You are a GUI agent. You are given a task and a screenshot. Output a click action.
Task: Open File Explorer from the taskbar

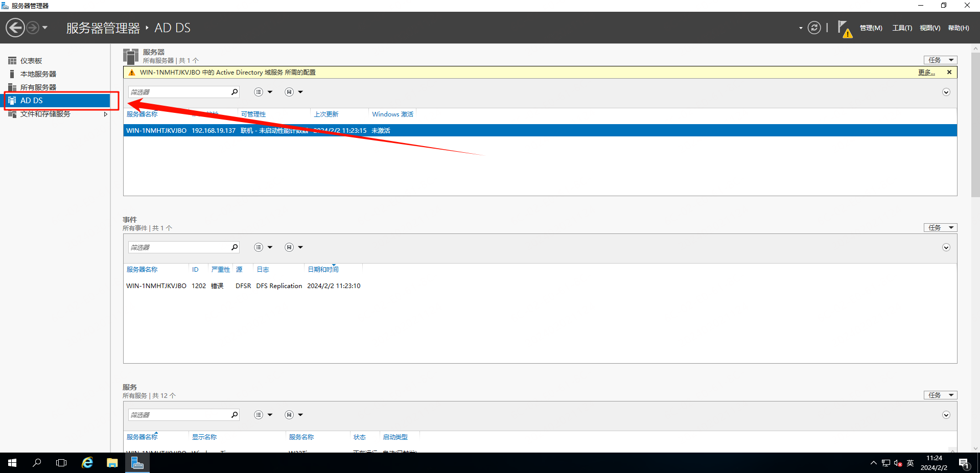(112, 463)
